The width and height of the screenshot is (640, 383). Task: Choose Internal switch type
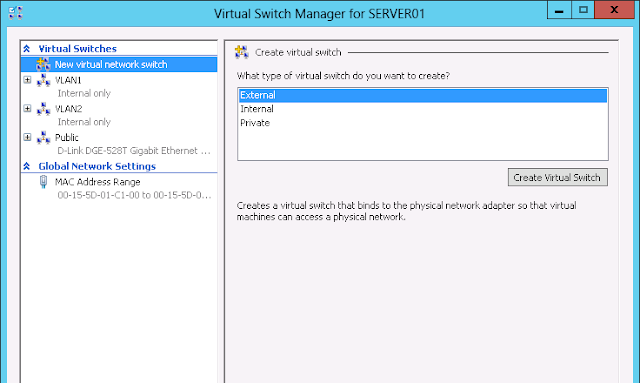423,109
